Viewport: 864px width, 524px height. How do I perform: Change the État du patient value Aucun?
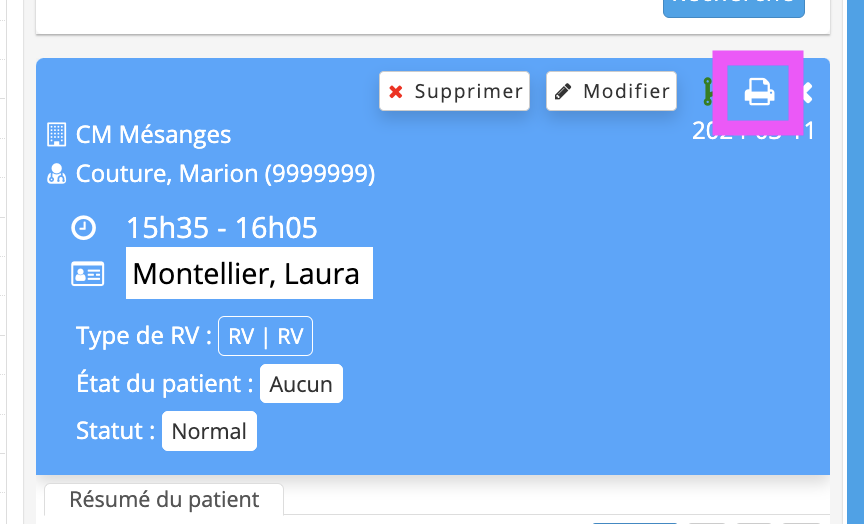(301, 384)
